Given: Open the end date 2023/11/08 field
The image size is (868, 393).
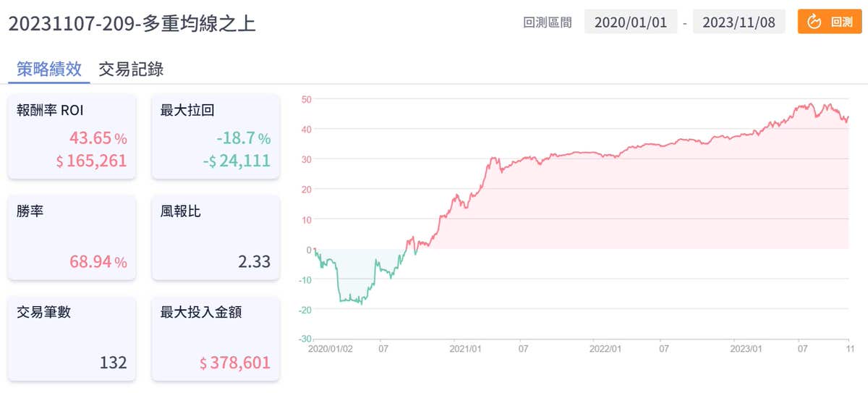Looking at the screenshot, I should pos(739,22).
